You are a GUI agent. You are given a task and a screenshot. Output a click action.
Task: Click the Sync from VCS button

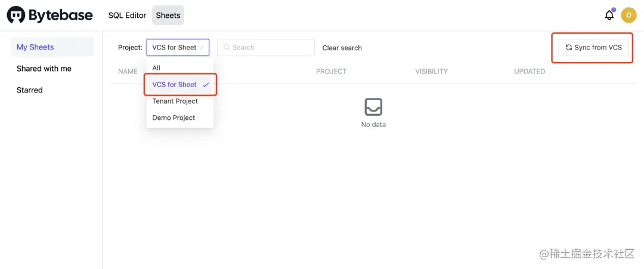[593, 47]
